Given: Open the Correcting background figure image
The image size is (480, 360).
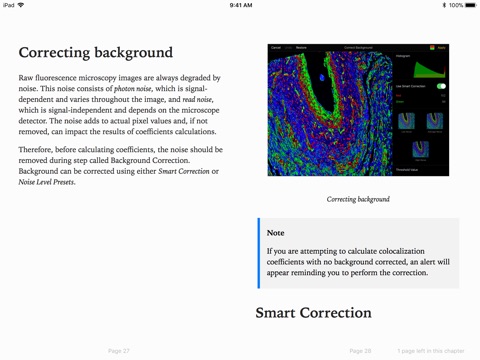Looking at the screenshot, I should (358, 110).
